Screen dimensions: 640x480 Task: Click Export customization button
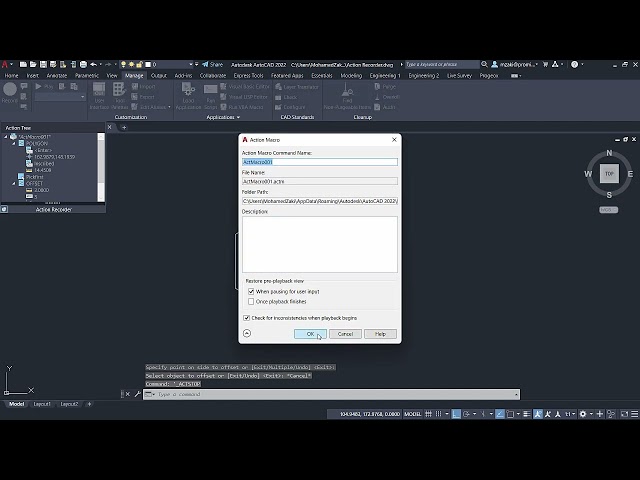(143, 97)
